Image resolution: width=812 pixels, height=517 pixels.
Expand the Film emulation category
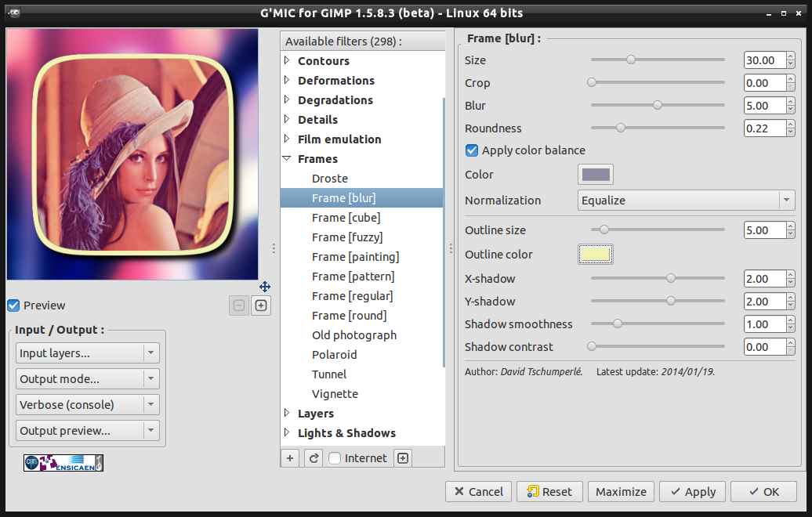click(287, 139)
